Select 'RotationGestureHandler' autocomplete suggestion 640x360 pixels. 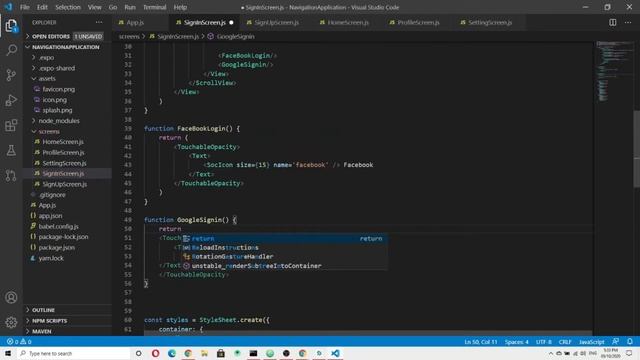[x=284, y=256]
